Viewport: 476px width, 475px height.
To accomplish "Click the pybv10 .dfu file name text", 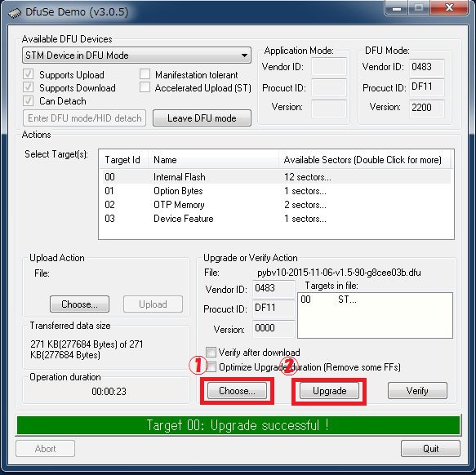I will pos(339,273).
